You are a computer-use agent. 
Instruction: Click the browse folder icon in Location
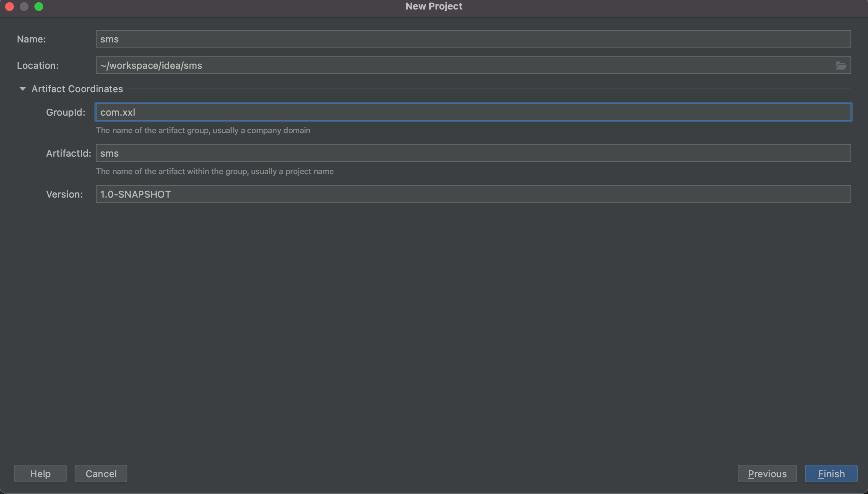pos(841,66)
